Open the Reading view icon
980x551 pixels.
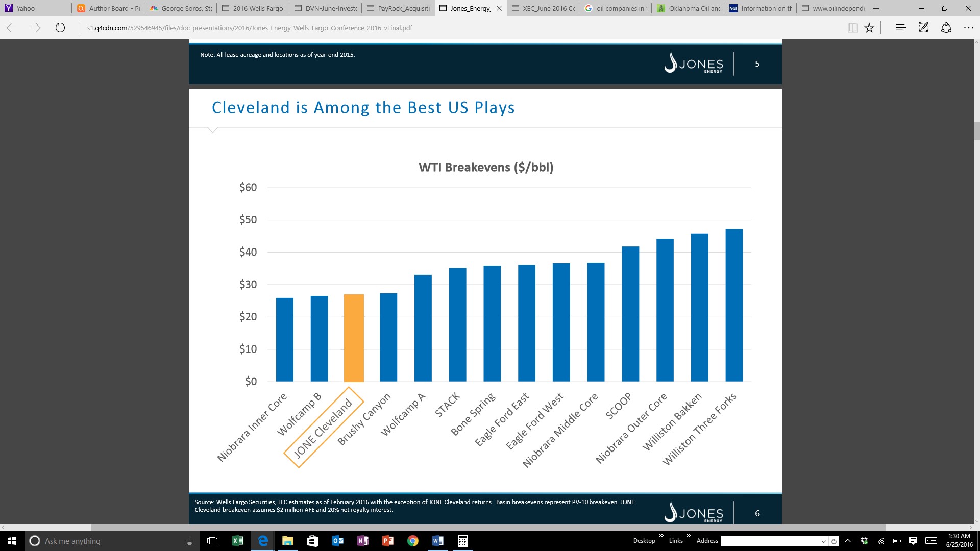click(852, 28)
